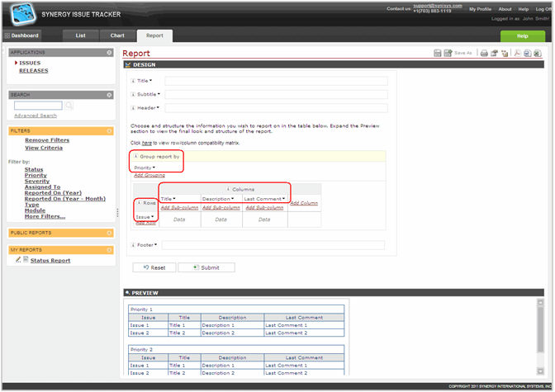The height and width of the screenshot is (392, 555).
Task: Open My Profile in top menu
Action: 480,9
